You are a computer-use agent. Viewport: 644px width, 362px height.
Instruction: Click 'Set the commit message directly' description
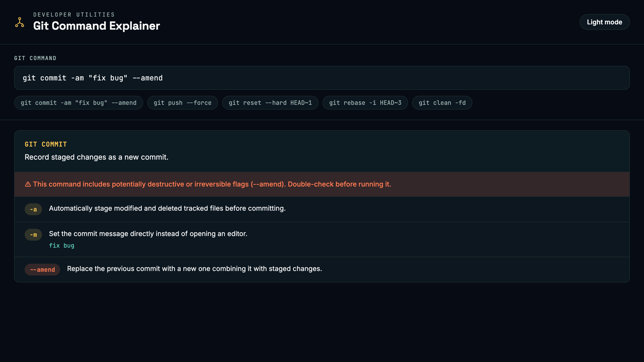click(x=148, y=234)
